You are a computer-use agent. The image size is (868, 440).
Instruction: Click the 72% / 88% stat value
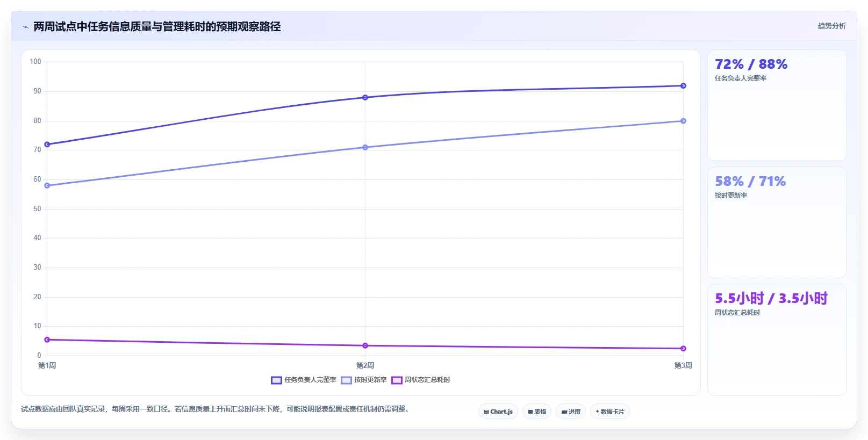pos(751,64)
